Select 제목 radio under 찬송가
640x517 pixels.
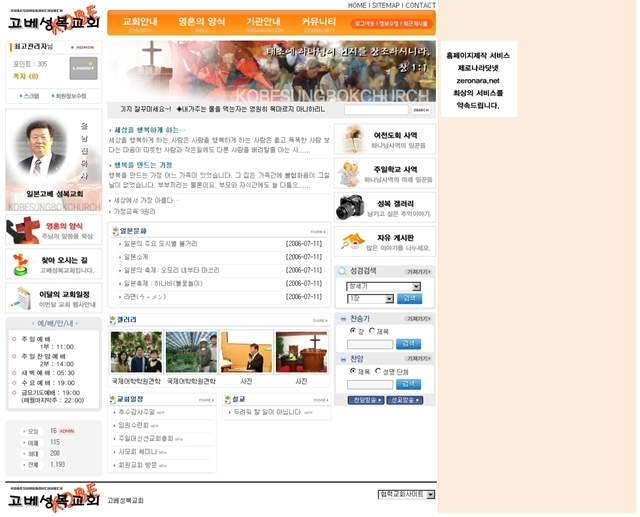372,331
